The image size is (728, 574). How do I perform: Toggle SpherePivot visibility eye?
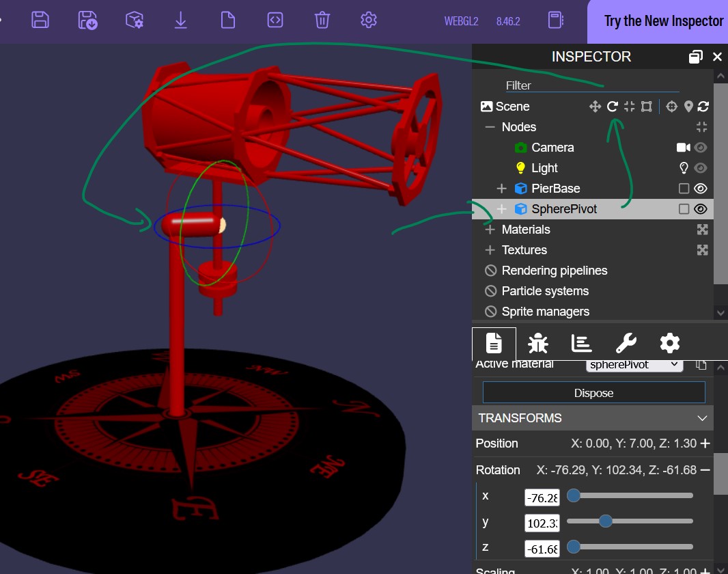pos(701,209)
